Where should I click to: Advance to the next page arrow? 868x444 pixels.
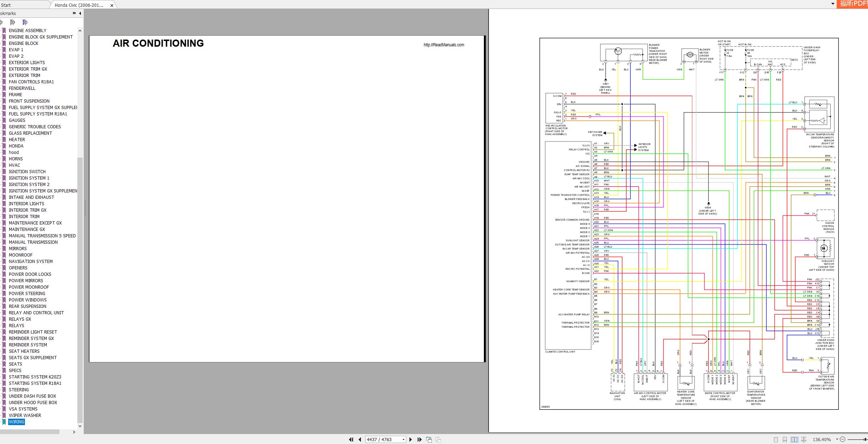click(x=410, y=439)
